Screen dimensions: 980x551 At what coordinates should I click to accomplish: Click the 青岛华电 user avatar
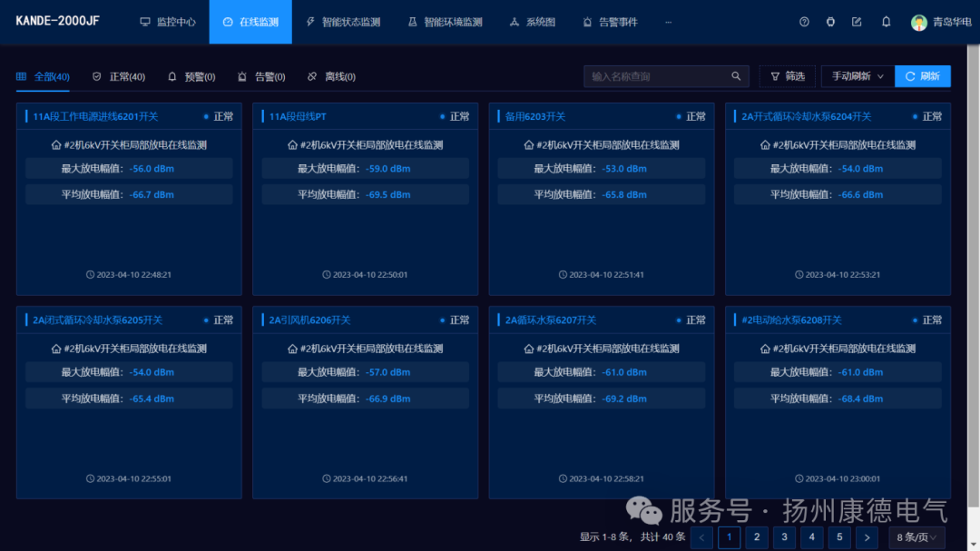click(919, 22)
